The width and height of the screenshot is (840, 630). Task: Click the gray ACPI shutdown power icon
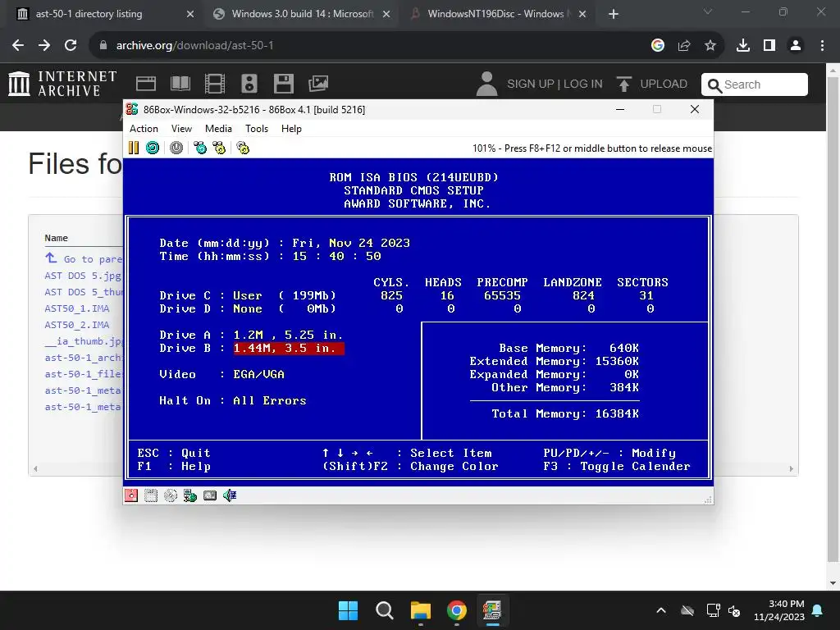[x=176, y=148]
